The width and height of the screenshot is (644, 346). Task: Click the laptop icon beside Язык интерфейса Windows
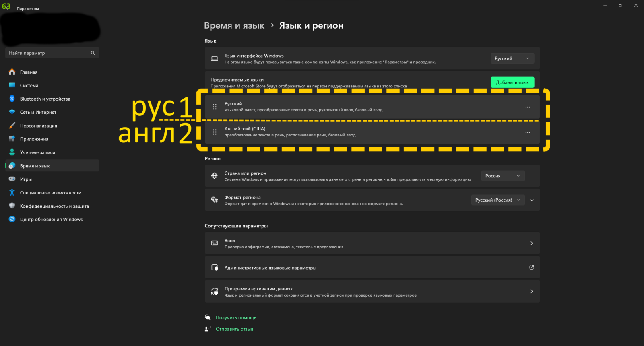click(215, 58)
